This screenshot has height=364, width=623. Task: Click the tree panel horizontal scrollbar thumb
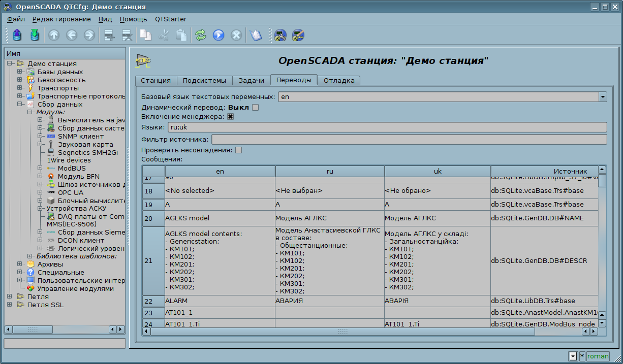(x=33, y=329)
